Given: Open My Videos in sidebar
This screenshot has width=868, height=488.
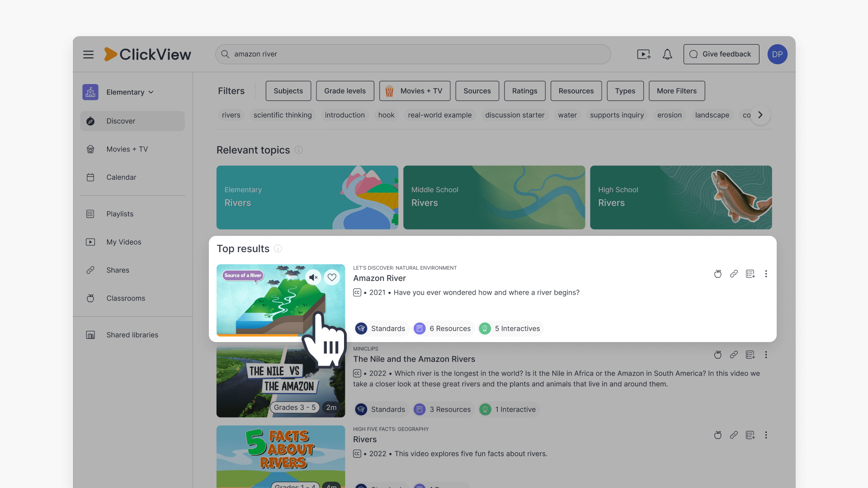Looking at the screenshot, I should 132,242.
